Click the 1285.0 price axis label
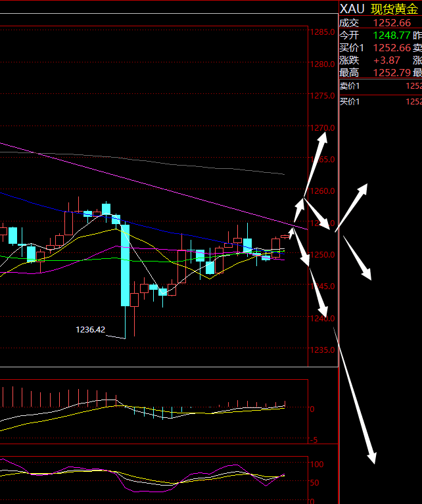This screenshot has width=422, height=504. [x=322, y=32]
